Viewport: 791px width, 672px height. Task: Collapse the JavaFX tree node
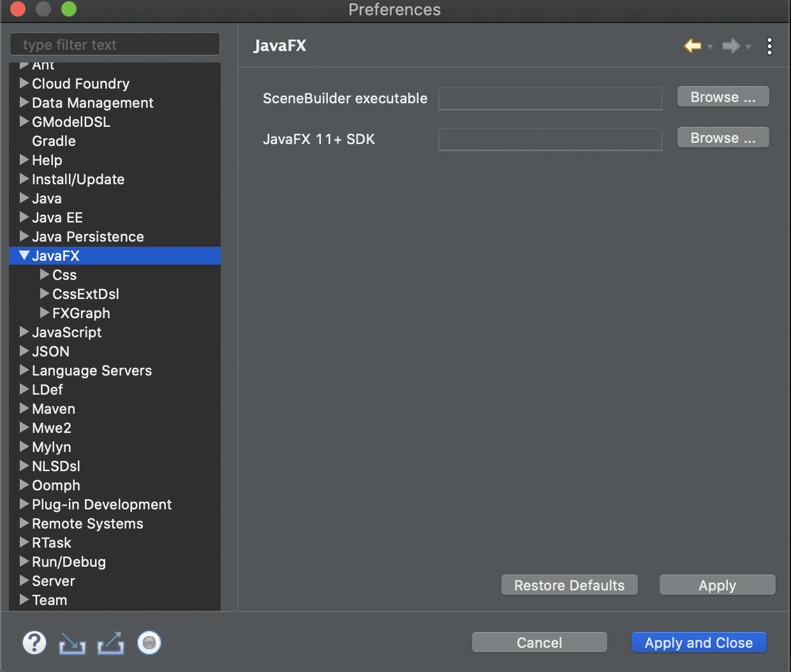tap(24, 255)
